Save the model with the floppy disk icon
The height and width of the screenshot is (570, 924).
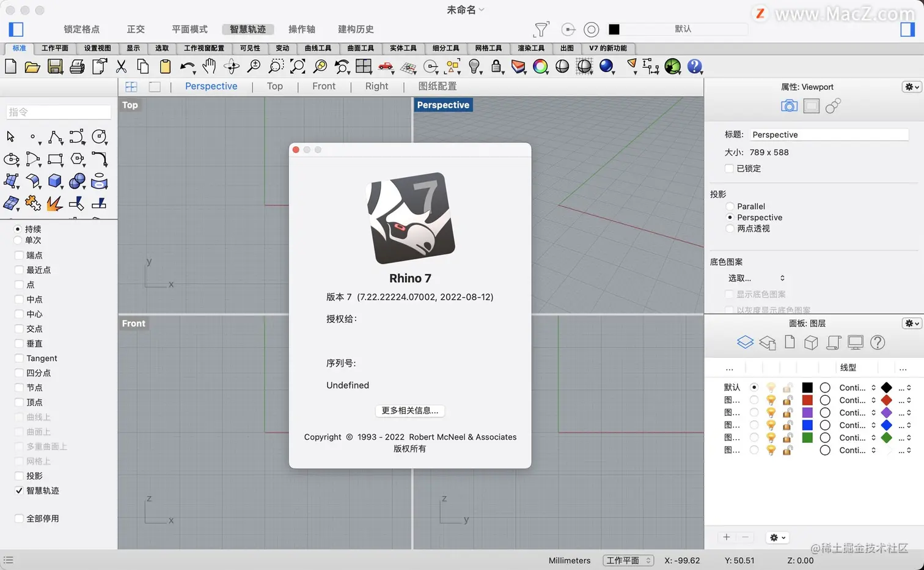[55, 67]
